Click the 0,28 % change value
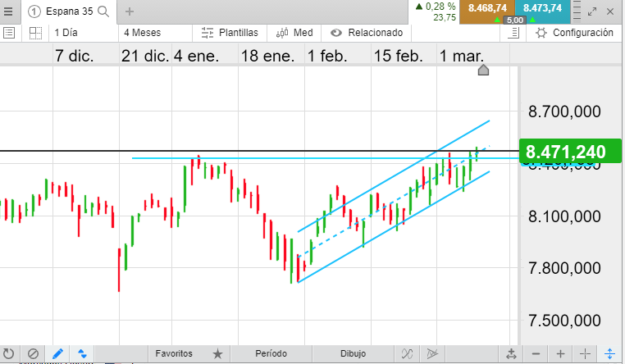This screenshot has width=625, height=364. pyautogui.click(x=440, y=7)
